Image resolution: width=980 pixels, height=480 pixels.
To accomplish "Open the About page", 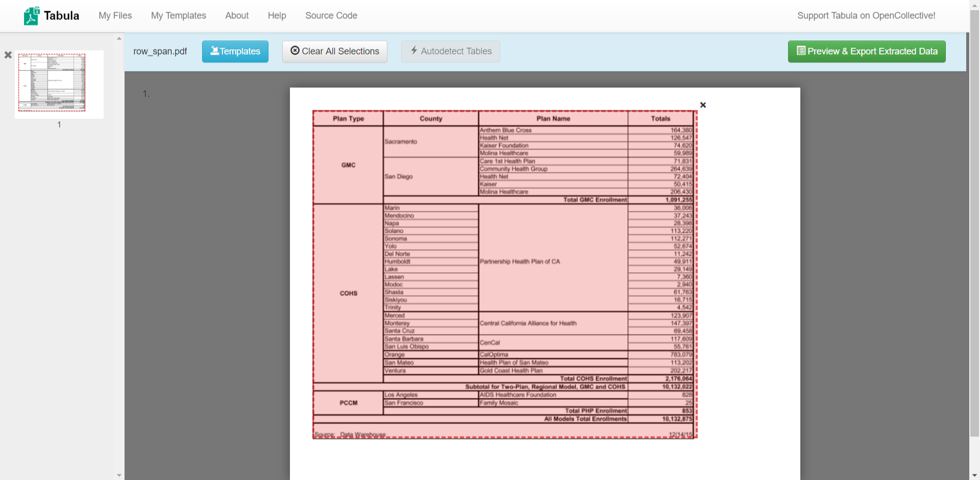I will point(237,16).
